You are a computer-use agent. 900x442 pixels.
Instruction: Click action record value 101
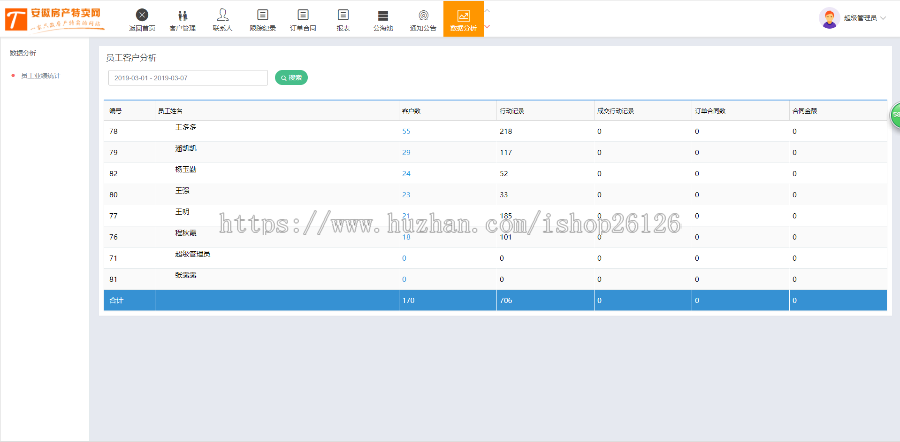(506, 237)
